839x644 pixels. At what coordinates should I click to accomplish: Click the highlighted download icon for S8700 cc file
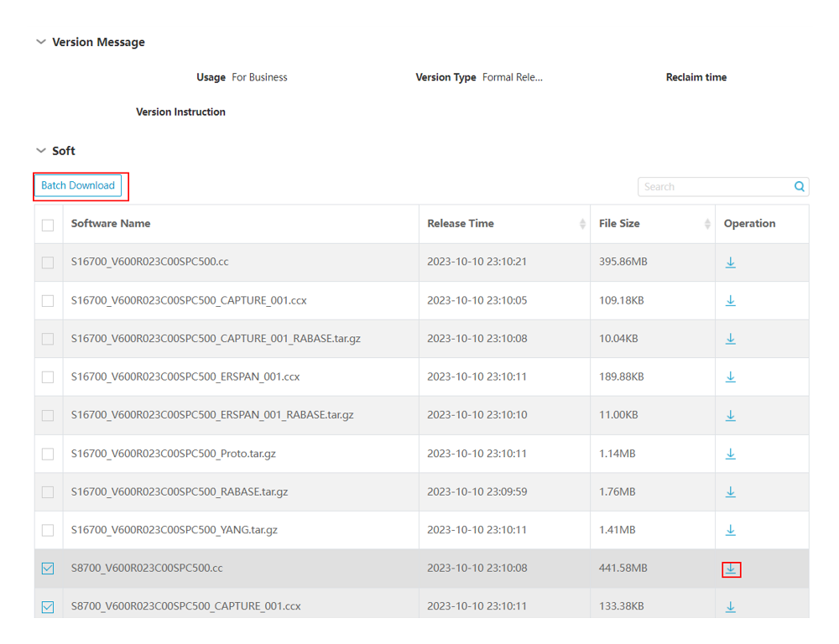(x=730, y=568)
